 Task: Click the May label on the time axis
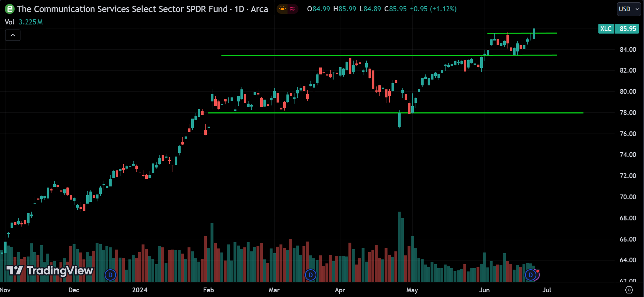(x=412, y=290)
